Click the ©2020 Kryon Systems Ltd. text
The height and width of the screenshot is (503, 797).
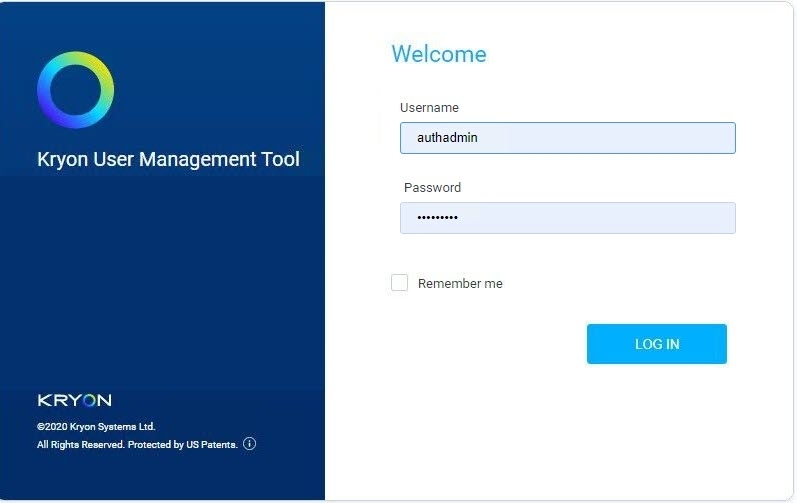96,426
